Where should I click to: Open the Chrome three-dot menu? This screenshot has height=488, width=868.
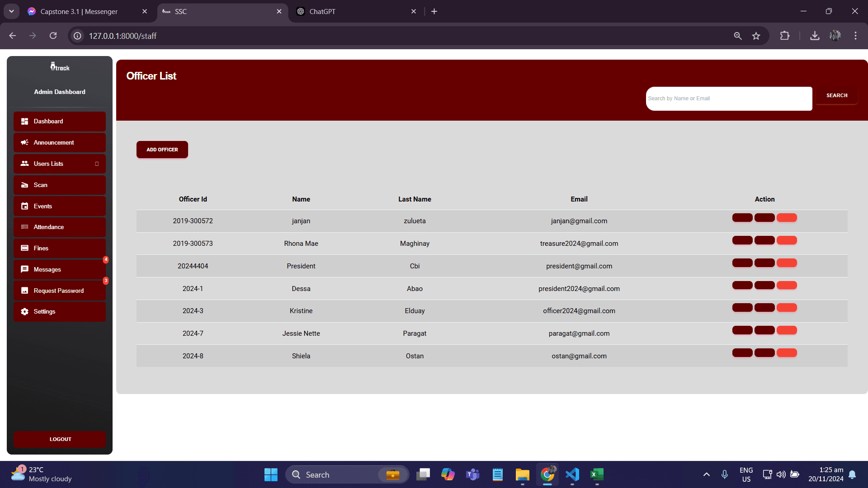coord(855,36)
